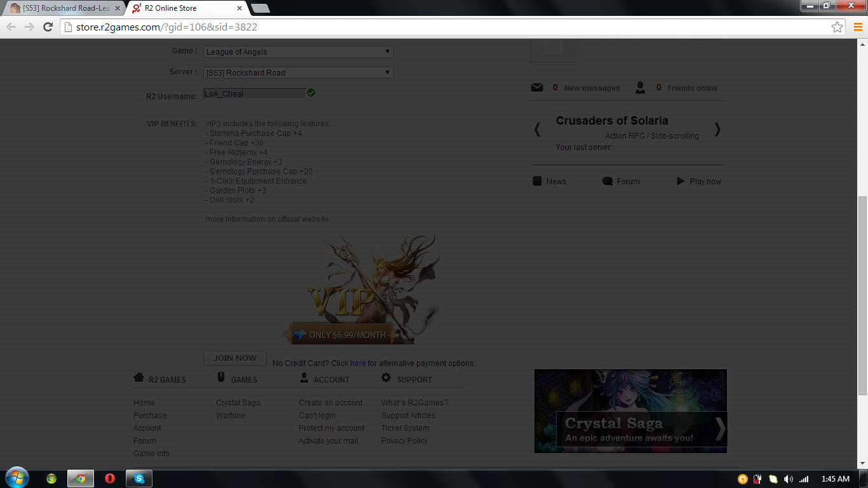Viewport: 868px width, 488px height.
Task: Open the Chrome menu hamburger icon
Action: coord(858,27)
